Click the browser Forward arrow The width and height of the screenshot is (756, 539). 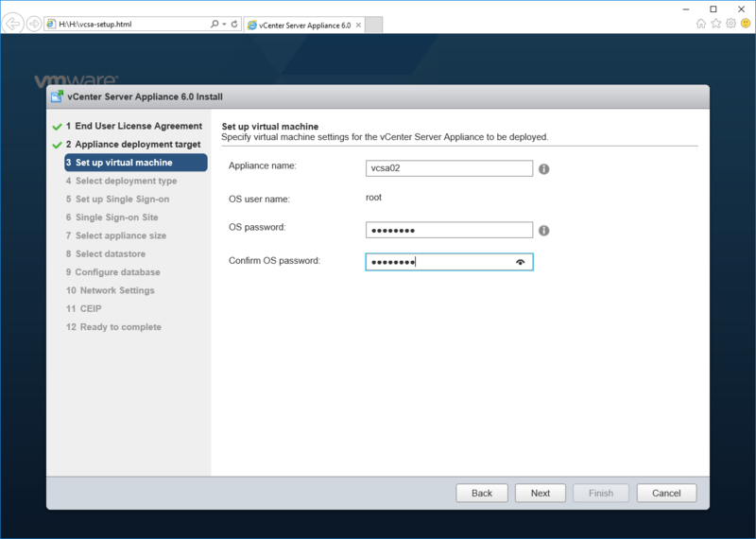click(x=34, y=24)
